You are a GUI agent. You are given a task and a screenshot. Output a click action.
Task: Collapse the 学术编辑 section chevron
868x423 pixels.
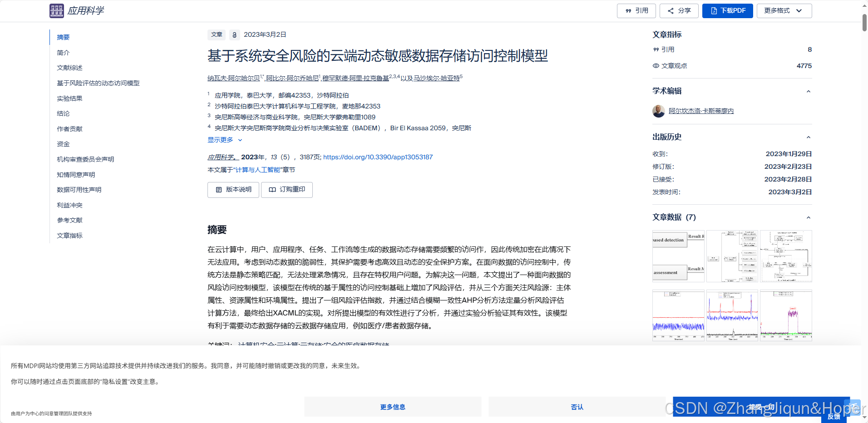point(808,91)
